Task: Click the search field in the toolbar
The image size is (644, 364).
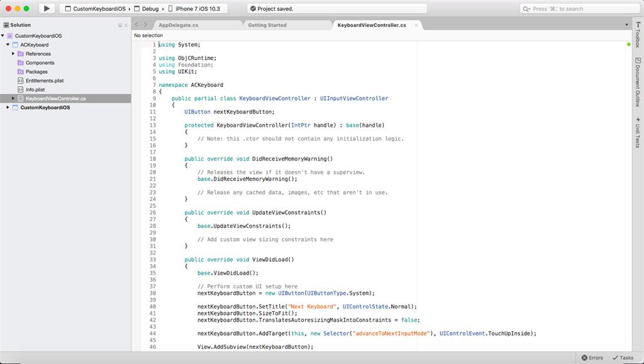Action: click(579, 9)
